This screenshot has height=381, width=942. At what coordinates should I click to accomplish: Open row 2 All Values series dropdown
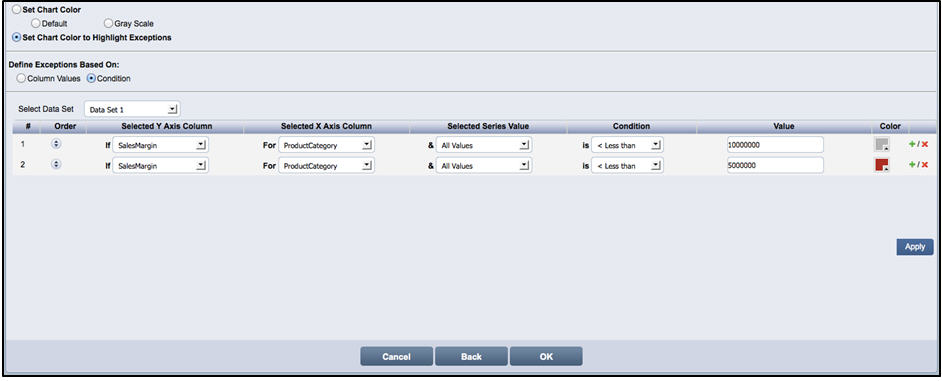483,165
